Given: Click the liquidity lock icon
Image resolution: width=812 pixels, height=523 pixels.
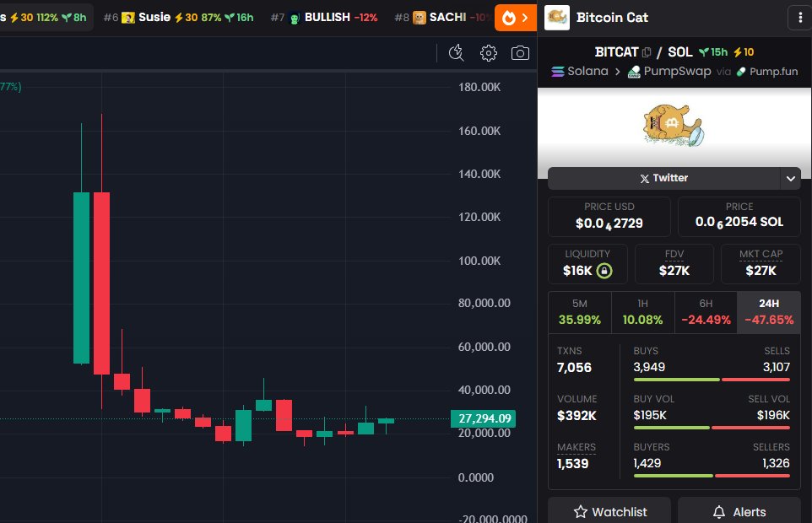Looking at the screenshot, I should pyautogui.click(x=604, y=271).
